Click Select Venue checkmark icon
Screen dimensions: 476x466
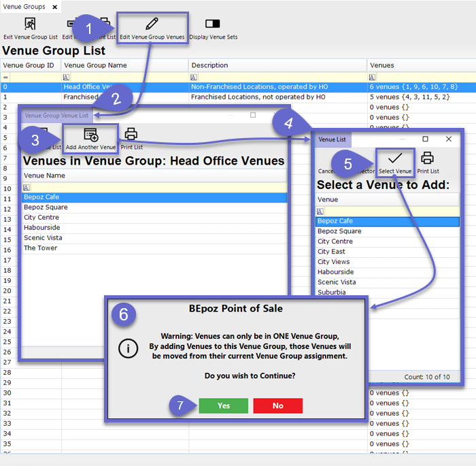pyautogui.click(x=394, y=159)
